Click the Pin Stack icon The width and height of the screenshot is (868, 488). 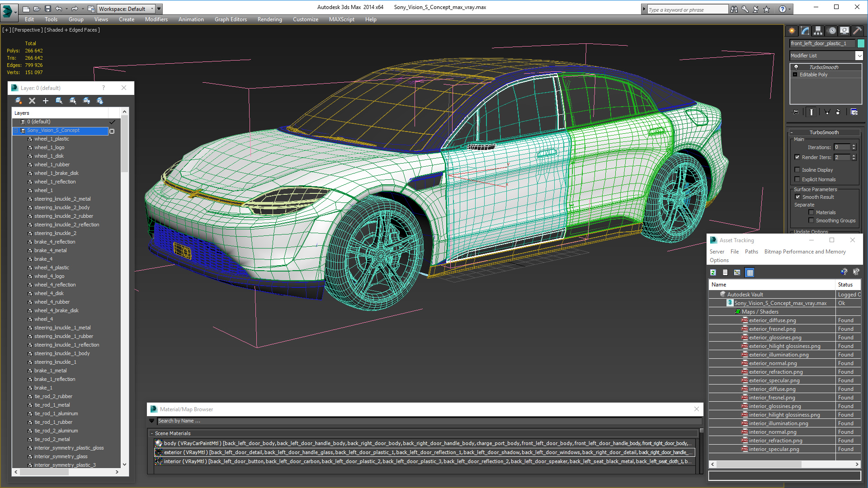pos(796,112)
